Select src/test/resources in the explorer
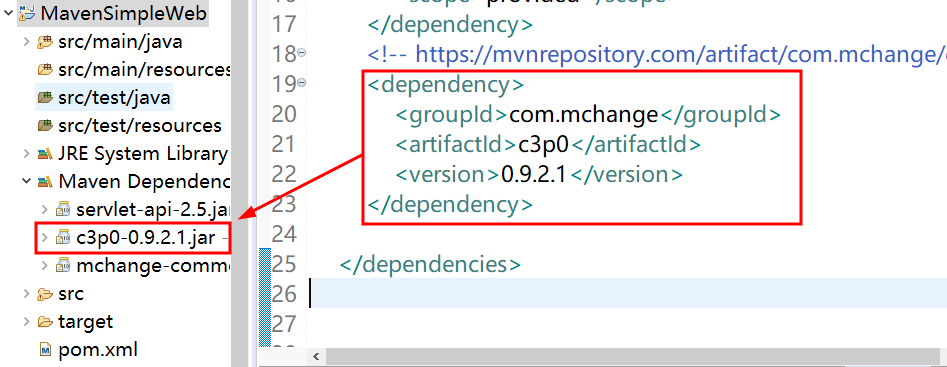The width and height of the screenshot is (947, 367). point(140,126)
